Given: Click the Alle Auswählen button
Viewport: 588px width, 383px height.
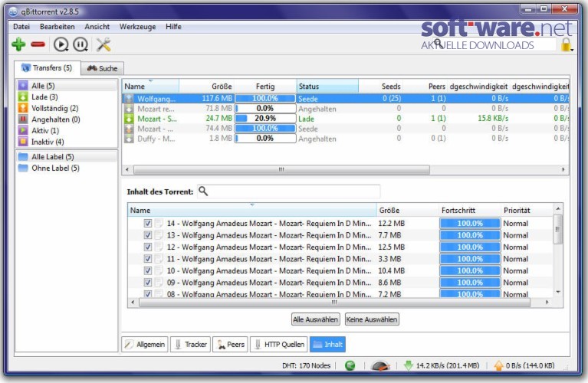Looking at the screenshot, I should pos(316,319).
